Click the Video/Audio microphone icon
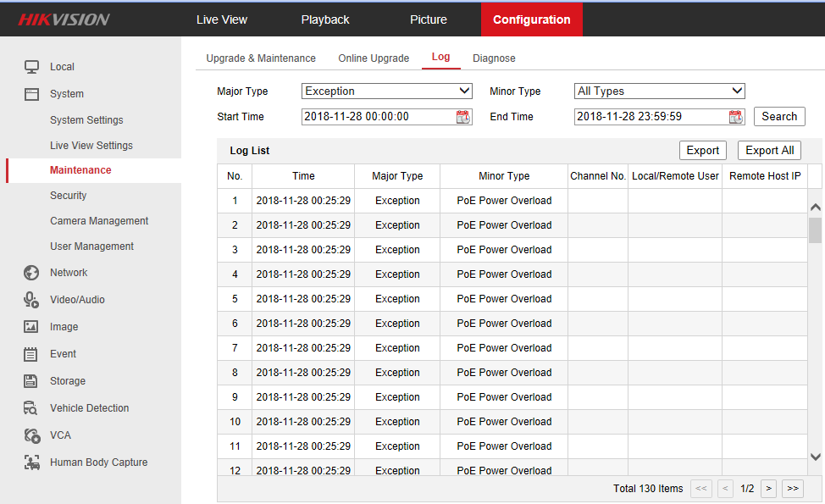 [x=31, y=300]
